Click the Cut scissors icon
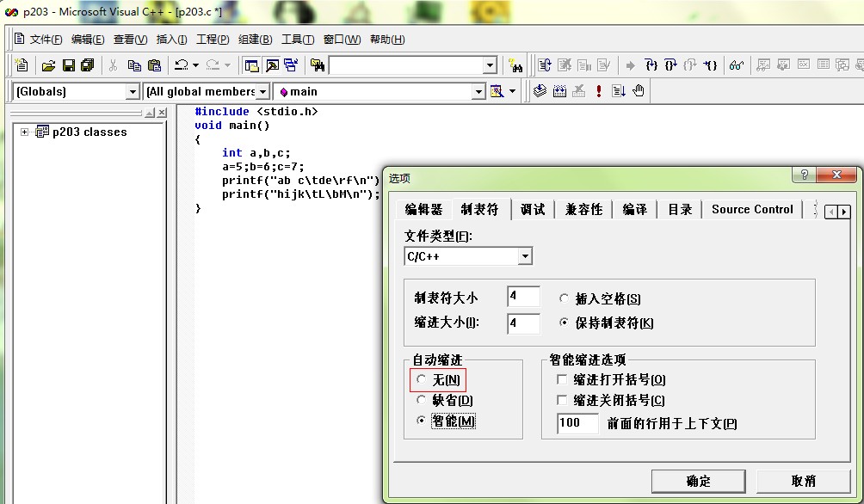Screen dimensions: 864x504 [x=113, y=65]
